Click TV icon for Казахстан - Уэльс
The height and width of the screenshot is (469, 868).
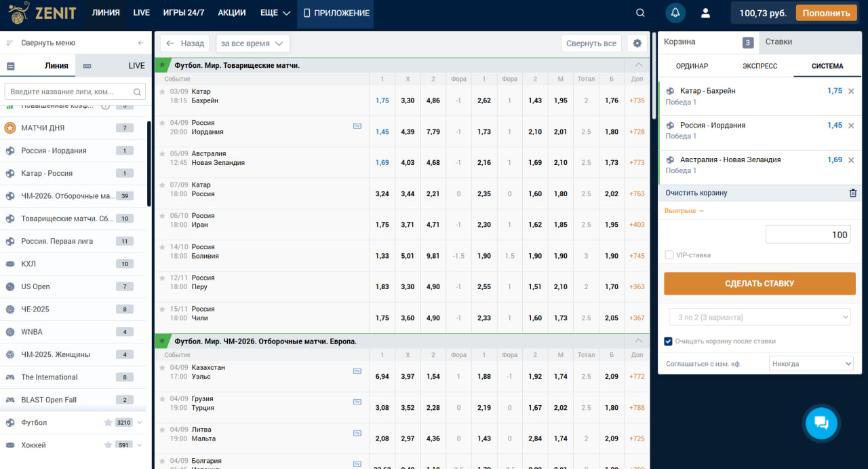coord(357,371)
